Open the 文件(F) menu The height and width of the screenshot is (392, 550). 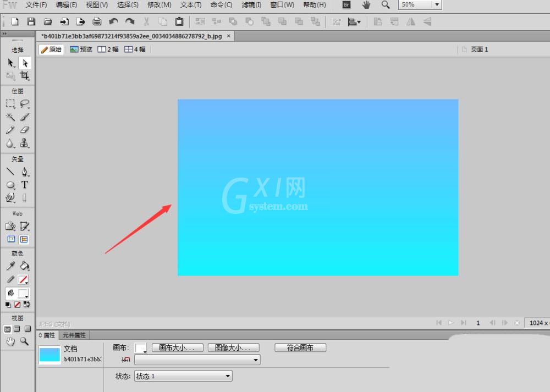36,5
